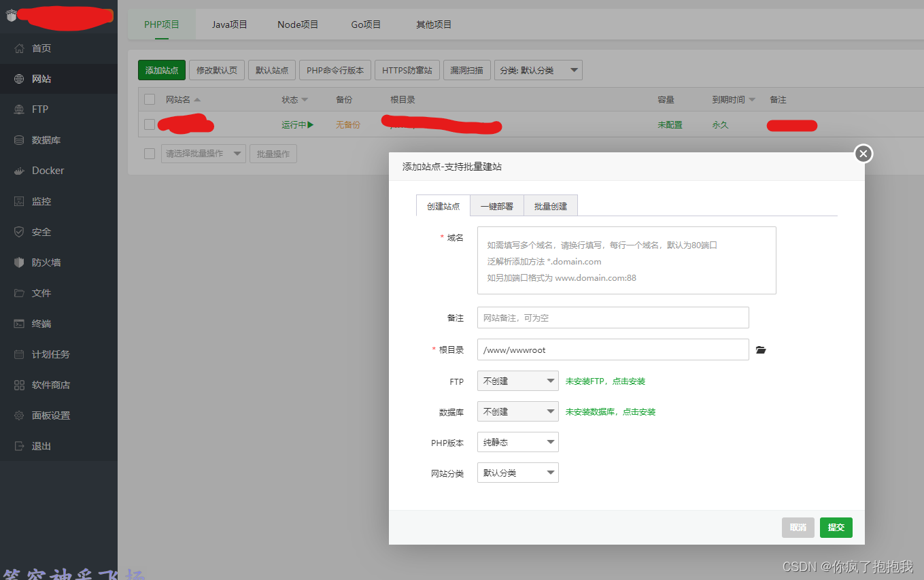This screenshot has height=580, width=924.
Task: Click the 修改默认页 button
Action: pyautogui.click(x=217, y=70)
